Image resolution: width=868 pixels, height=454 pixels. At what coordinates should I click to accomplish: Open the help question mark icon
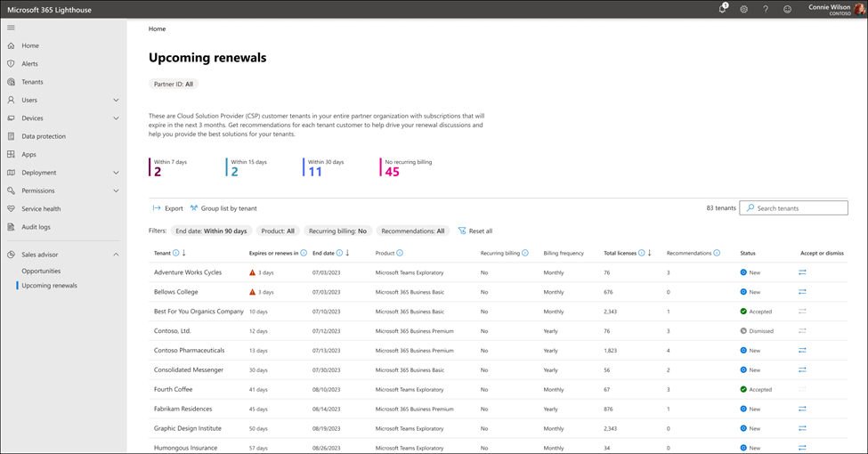tap(766, 10)
